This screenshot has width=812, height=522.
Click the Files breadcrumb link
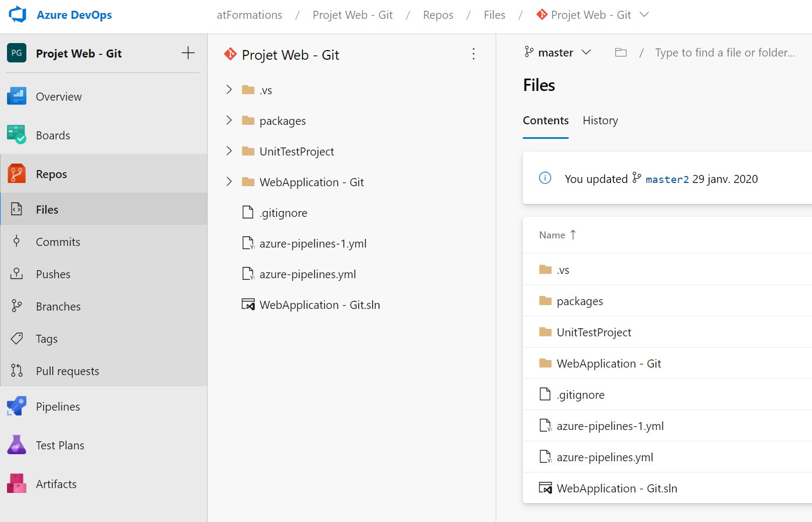tap(494, 15)
